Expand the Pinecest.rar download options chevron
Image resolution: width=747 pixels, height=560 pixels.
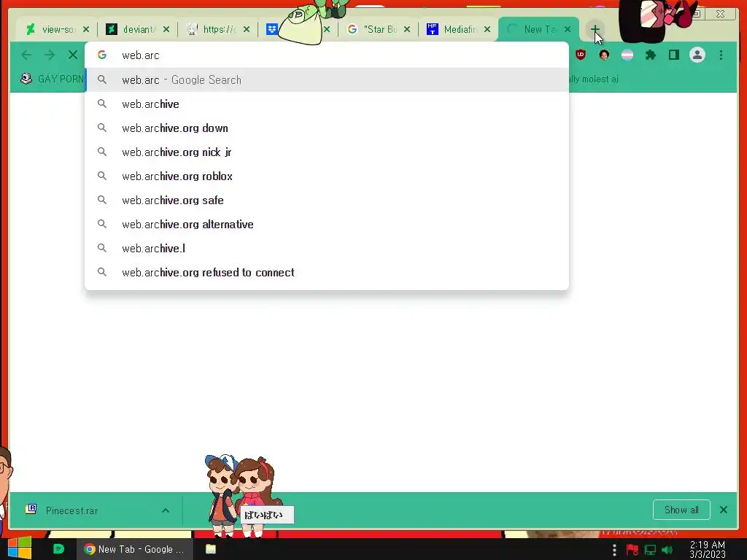click(166, 510)
